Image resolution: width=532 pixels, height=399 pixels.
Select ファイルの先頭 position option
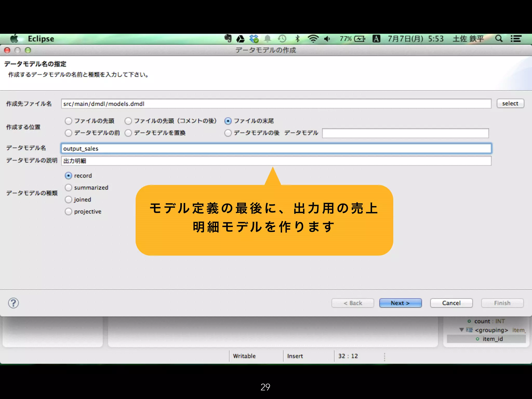[69, 121]
